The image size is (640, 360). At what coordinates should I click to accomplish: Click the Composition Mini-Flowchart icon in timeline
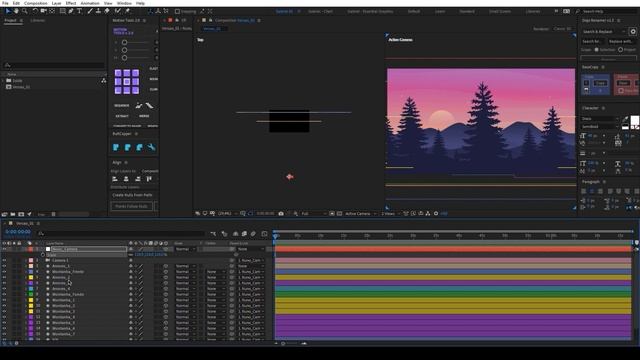(x=213, y=233)
